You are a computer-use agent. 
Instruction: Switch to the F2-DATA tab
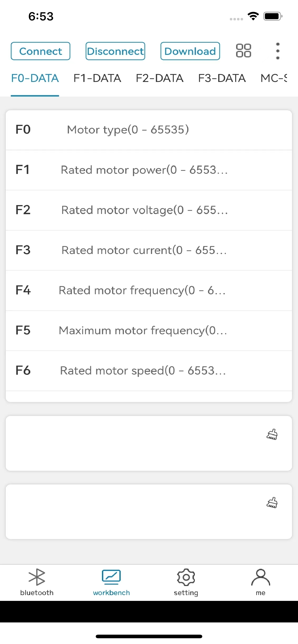click(x=160, y=78)
